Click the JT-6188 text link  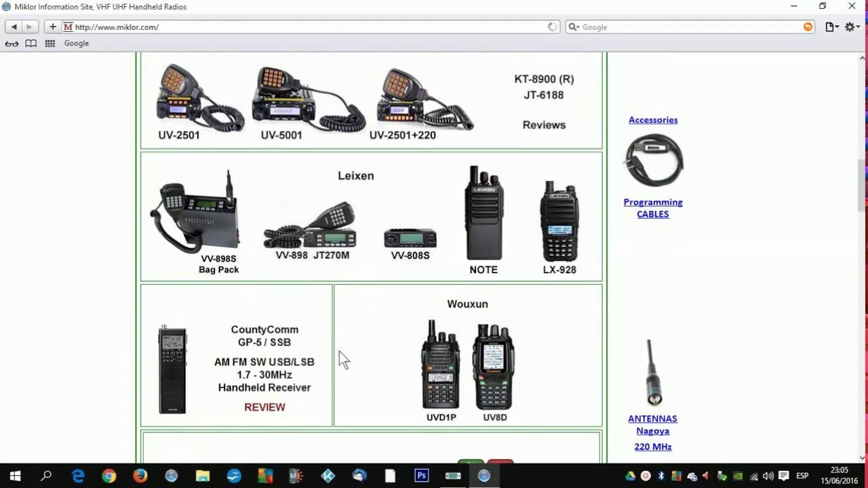543,95
